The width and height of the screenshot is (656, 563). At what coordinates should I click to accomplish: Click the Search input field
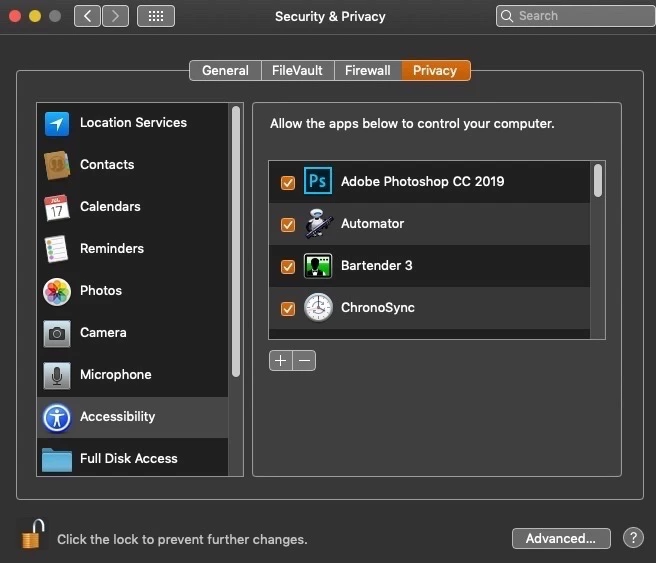[x=576, y=16]
